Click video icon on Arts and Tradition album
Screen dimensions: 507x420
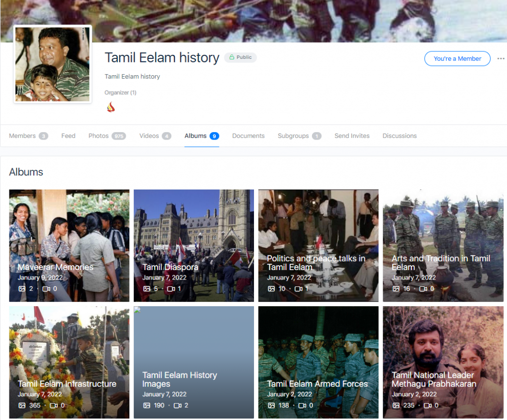click(x=423, y=288)
